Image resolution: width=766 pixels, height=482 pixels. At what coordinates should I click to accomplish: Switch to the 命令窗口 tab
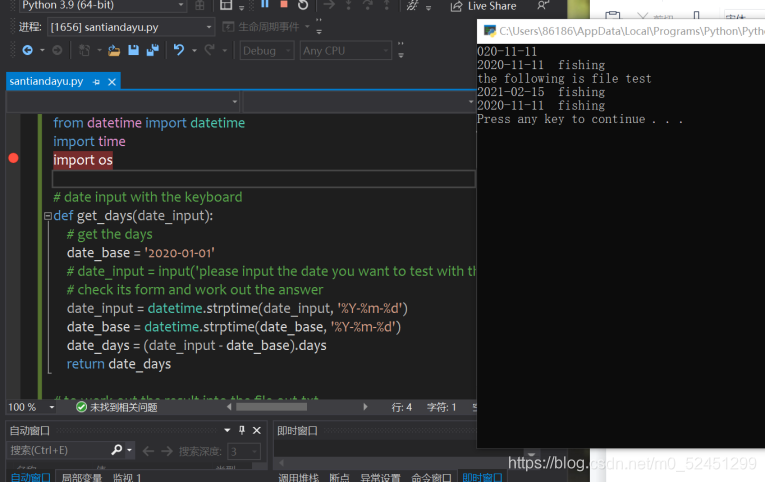tap(431, 477)
